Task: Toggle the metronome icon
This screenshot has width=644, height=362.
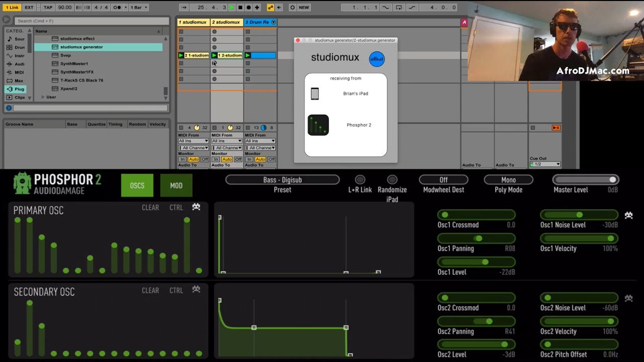Action: (118, 8)
